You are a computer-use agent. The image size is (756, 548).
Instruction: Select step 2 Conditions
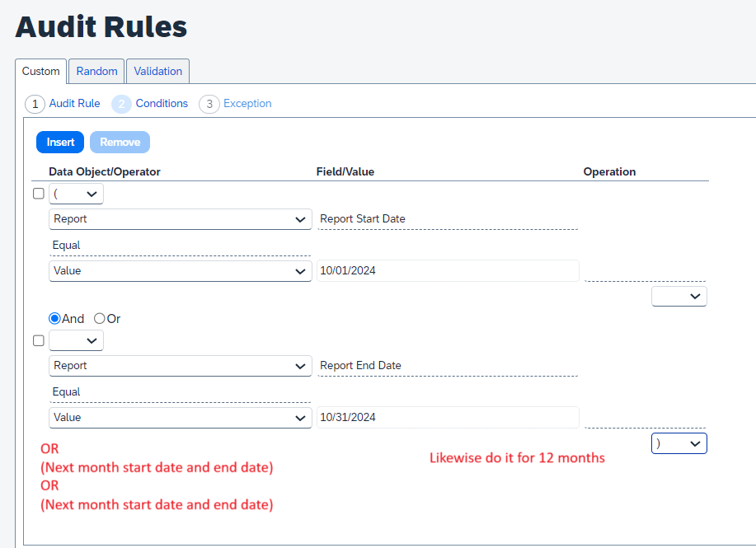point(150,104)
